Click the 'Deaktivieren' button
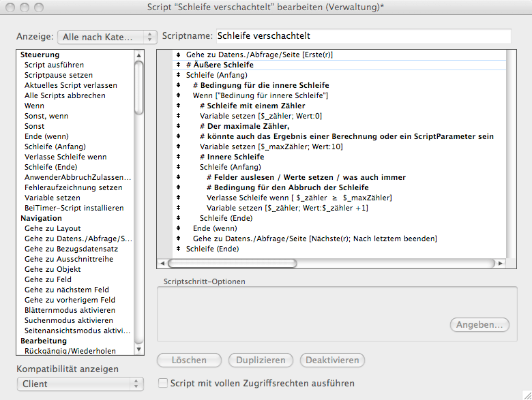The width and height of the screenshot is (532, 400). pos(332,360)
